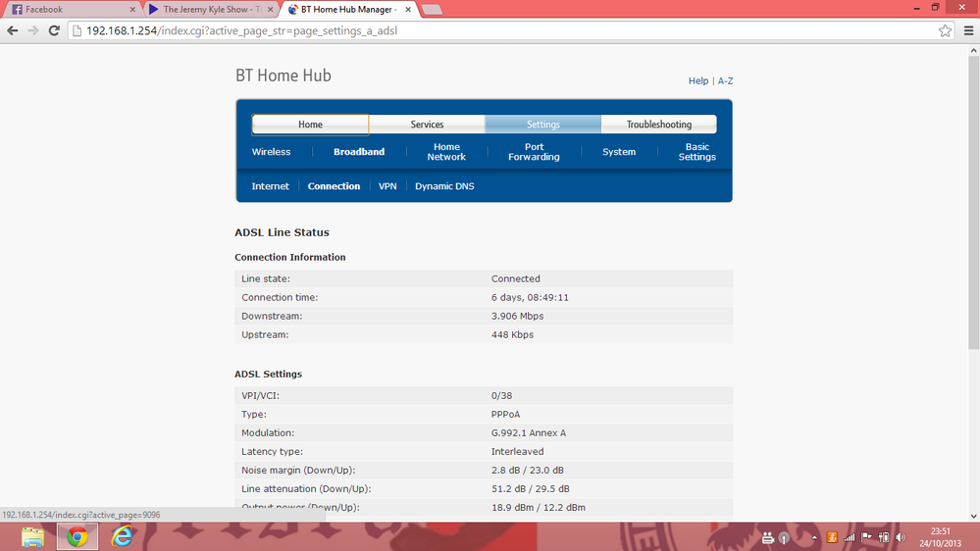Click the Chrome icon in the taskbar
This screenshot has width=980, height=551.
tap(77, 536)
